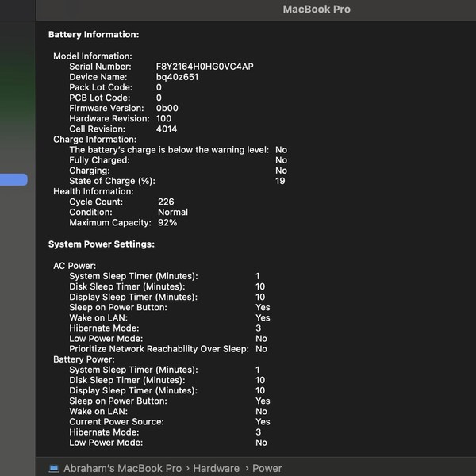Click the Model Information label
Viewport: 476px width, 476px height.
click(93, 56)
